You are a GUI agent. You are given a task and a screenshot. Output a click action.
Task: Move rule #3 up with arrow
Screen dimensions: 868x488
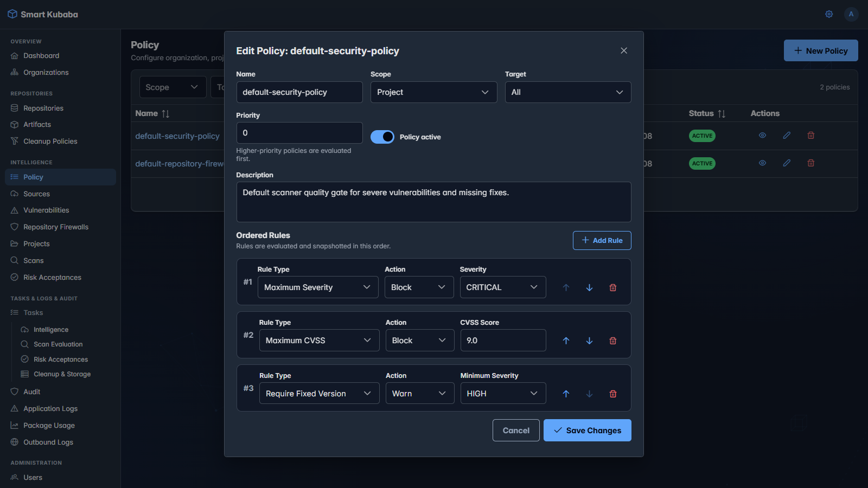click(566, 394)
